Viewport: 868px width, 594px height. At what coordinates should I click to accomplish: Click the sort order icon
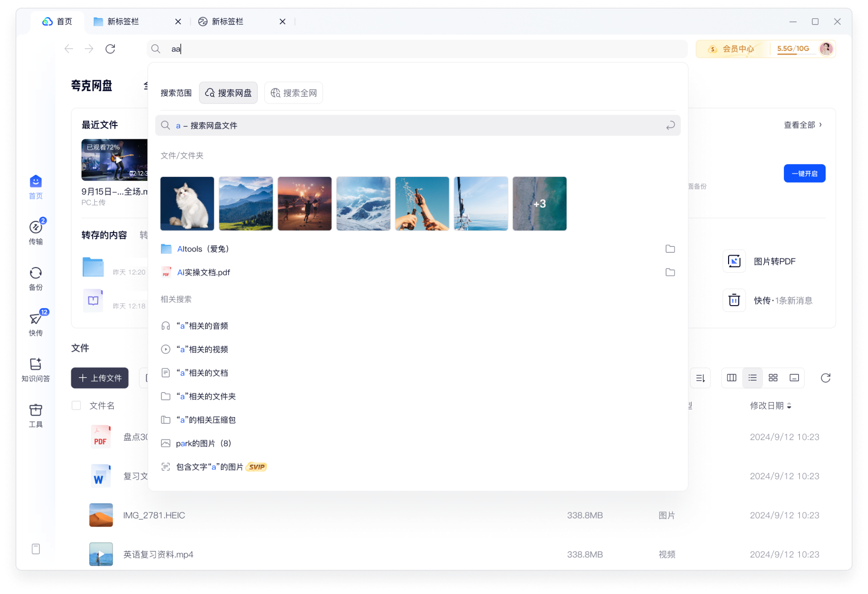coord(700,378)
